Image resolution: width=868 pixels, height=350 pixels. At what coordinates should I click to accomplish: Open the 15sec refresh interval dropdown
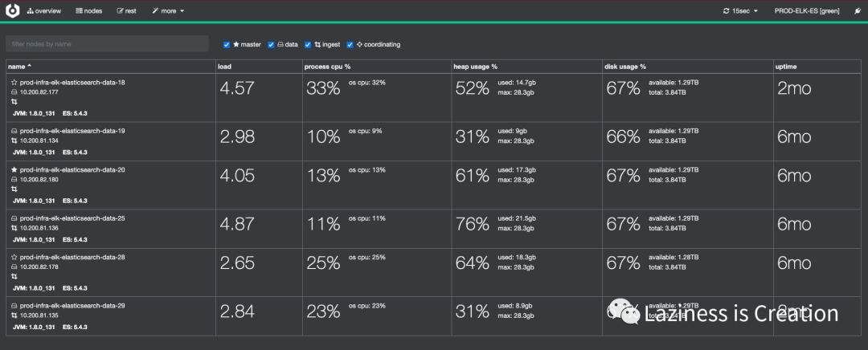[740, 11]
